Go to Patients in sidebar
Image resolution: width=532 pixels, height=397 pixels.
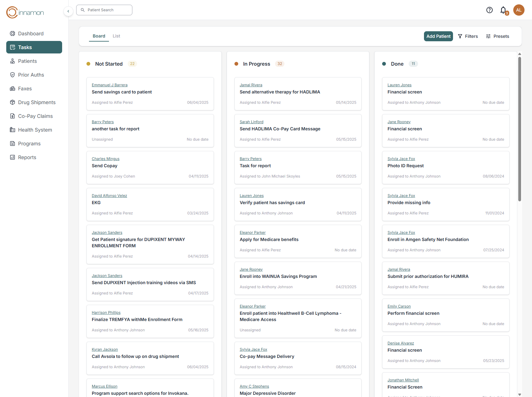(27, 61)
